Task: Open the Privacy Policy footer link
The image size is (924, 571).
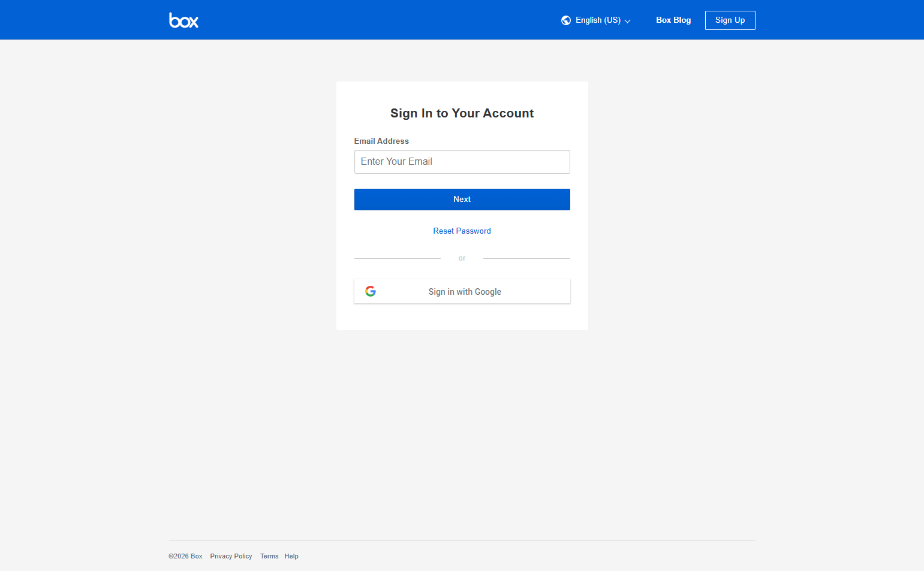Action: [x=231, y=557]
